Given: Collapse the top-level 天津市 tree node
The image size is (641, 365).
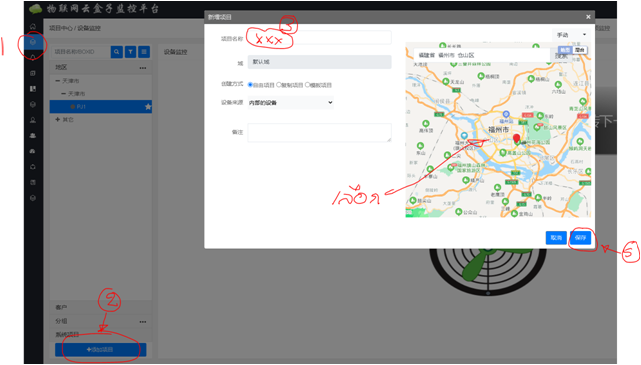Looking at the screenshot, I should click(x=58, y=81).
